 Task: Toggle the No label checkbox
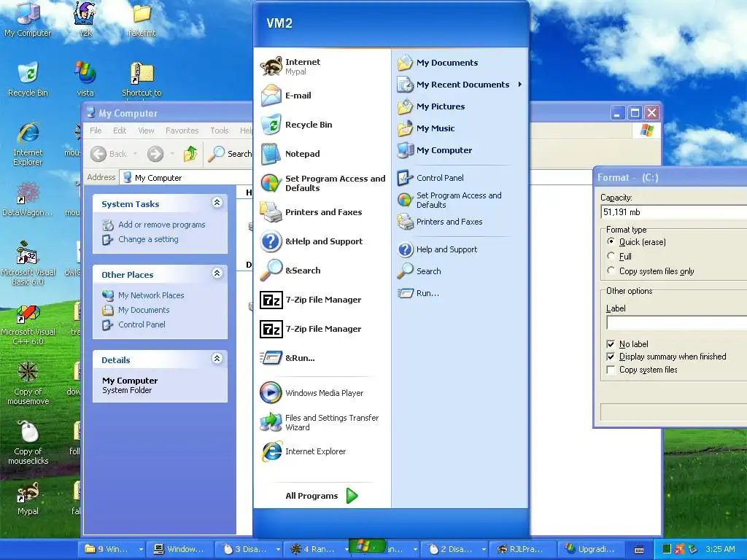[611, 344]
